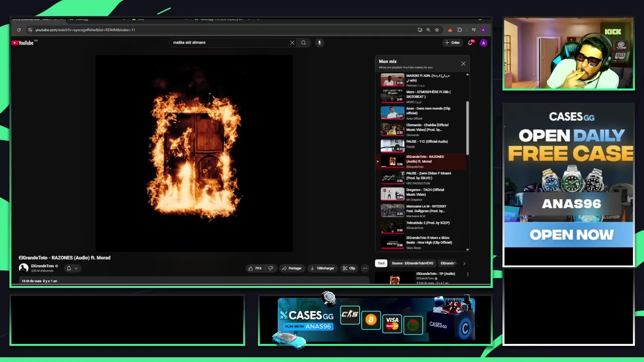Viewport: 644px width, 362px height.
Task: Select the Source : ElGrandeTotoVEVO chip
Action: click(412, 263)
